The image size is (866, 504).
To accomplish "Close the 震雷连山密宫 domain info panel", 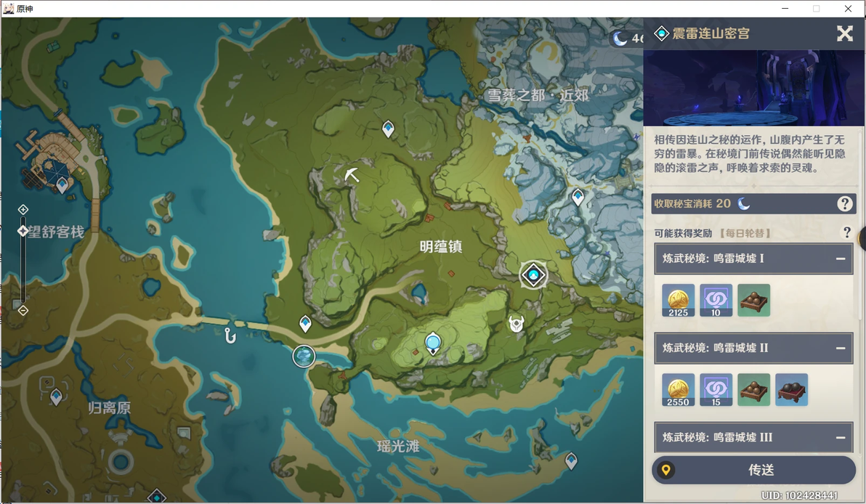I will point(844,33).
